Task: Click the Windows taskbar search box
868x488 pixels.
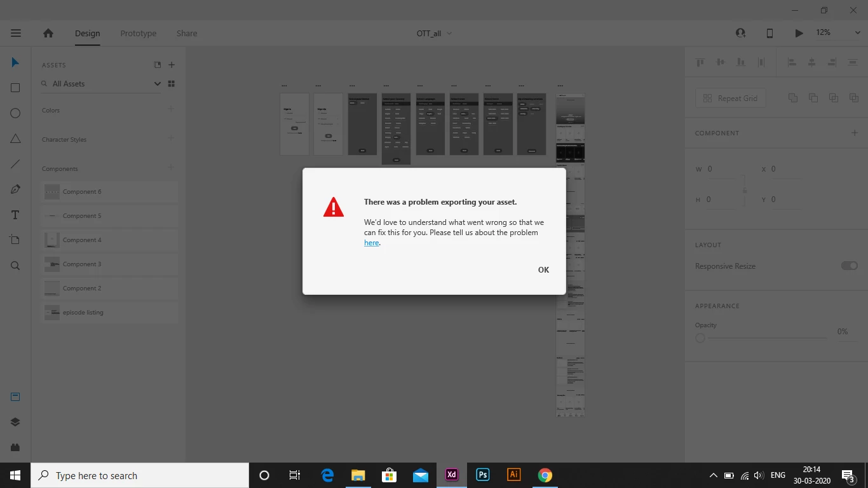Action: point(140,475)
